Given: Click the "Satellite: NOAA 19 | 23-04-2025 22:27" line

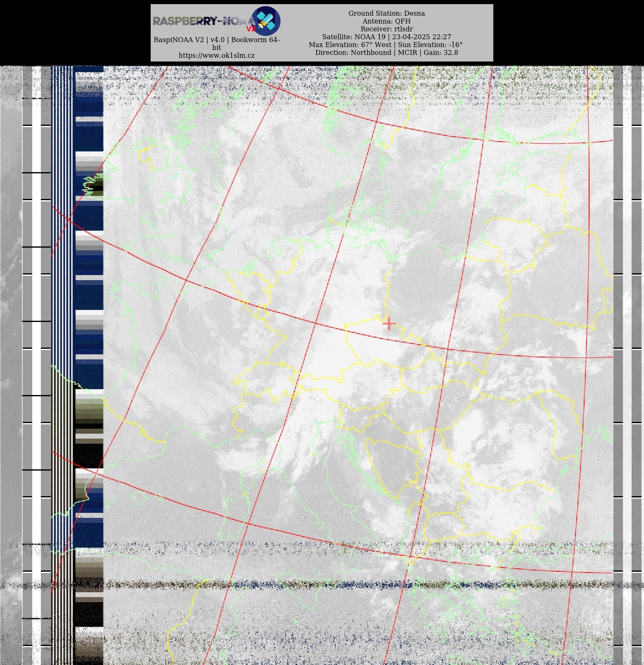Looking at the screenshot, I should pos(386,37).
